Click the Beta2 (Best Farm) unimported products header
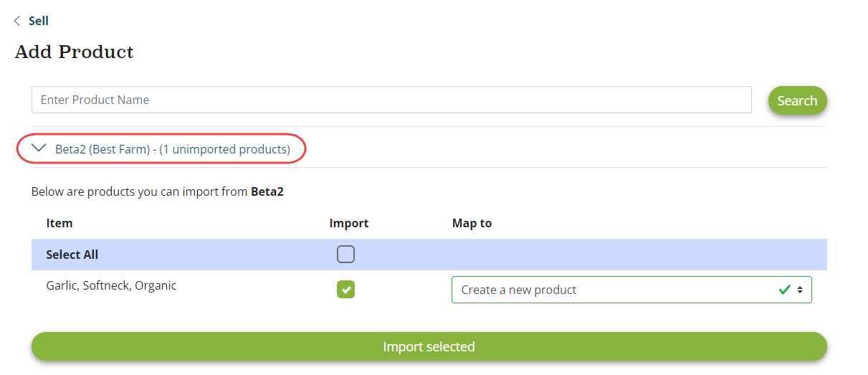The image size is (868, 375). tap(172, 149)
